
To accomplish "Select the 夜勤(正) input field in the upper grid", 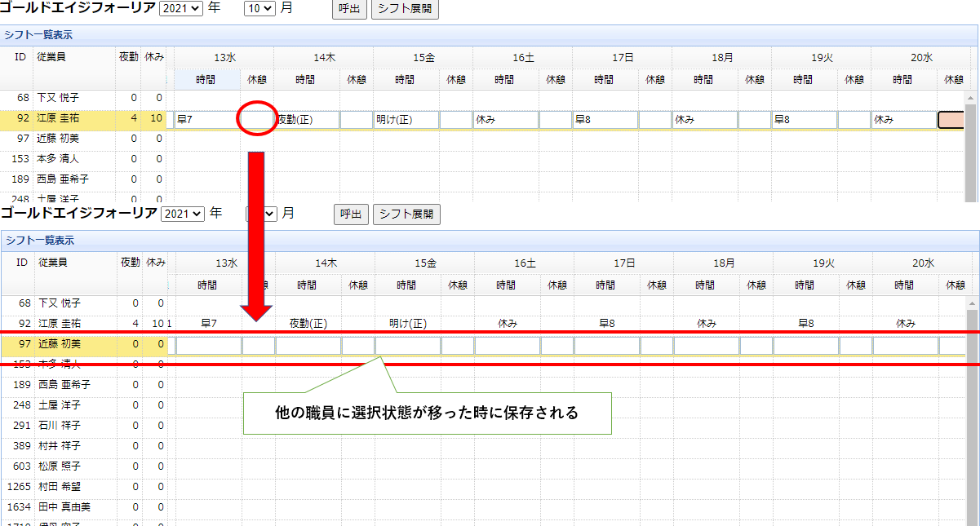I will click(x=307, y=120).
